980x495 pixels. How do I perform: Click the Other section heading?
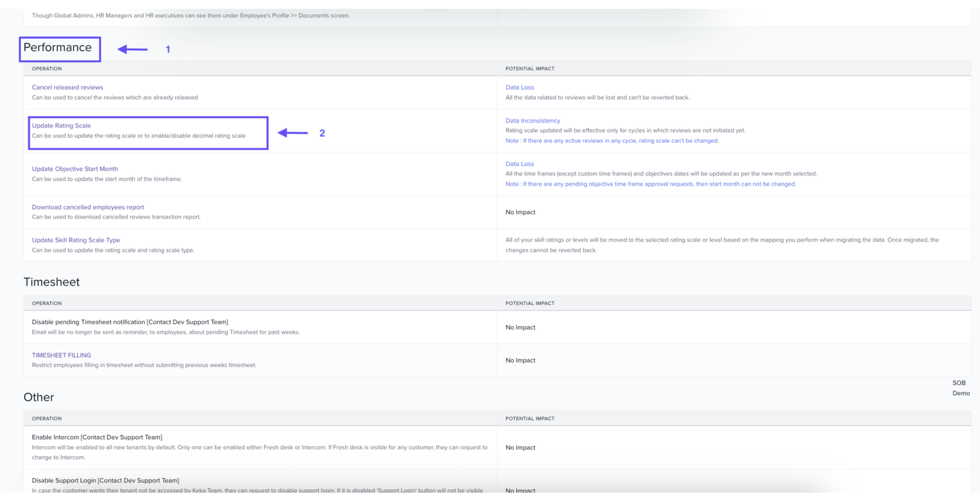pos(39,397)
